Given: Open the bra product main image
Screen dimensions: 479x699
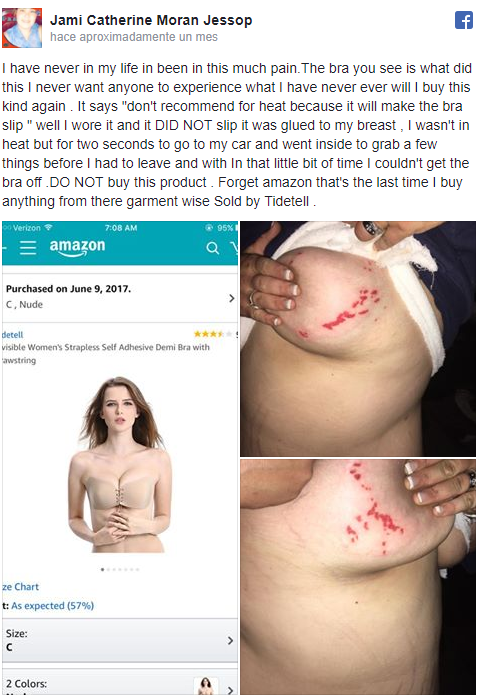Looking at the screenshot, I should 120,465.
